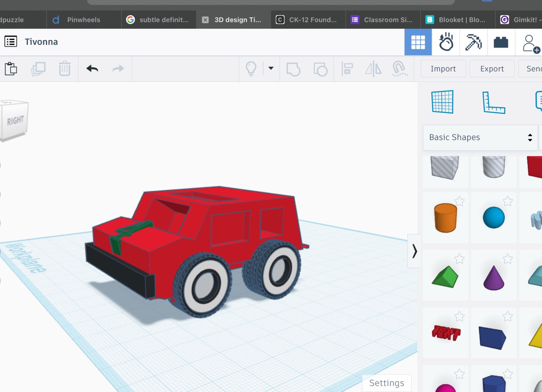Open the Blocks pickaxe mode

click(x=473, y=42)
